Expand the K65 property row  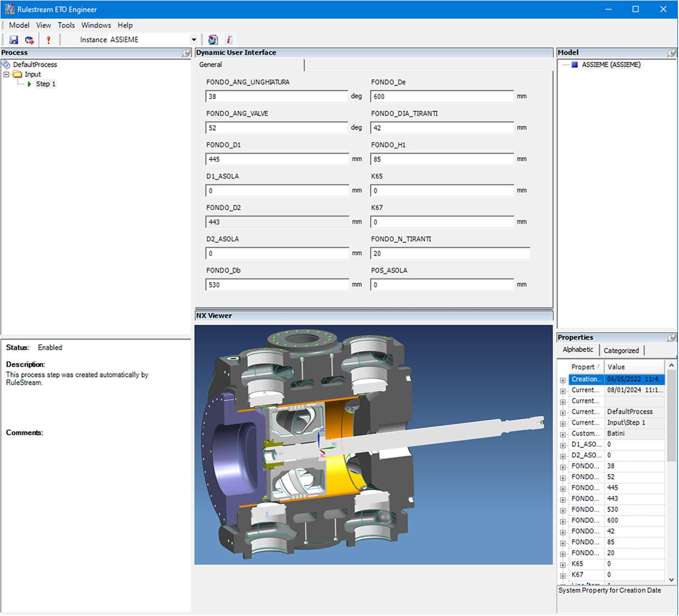(x=563, y=565)
